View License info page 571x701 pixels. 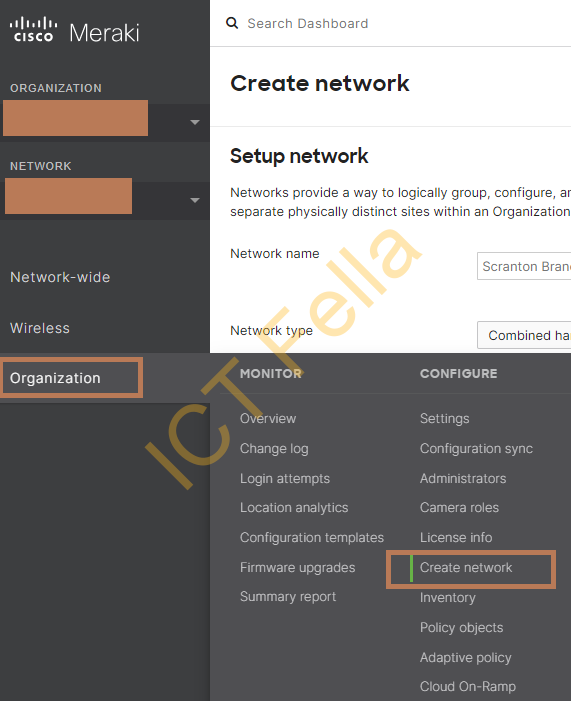456,537
